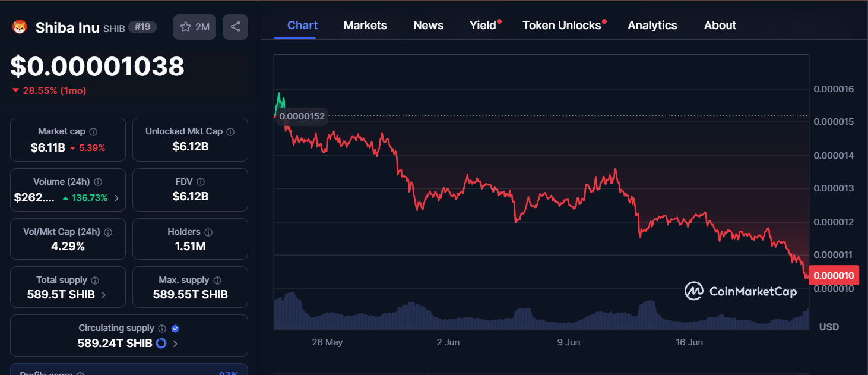Click the 589.24T SHIB circulating supply value
This screenshot has width=868, height=375.
[115, 343]
